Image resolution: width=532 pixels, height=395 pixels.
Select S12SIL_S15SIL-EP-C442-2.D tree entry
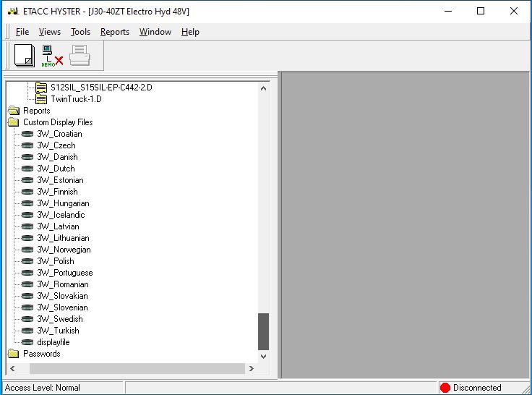[101, 88]
